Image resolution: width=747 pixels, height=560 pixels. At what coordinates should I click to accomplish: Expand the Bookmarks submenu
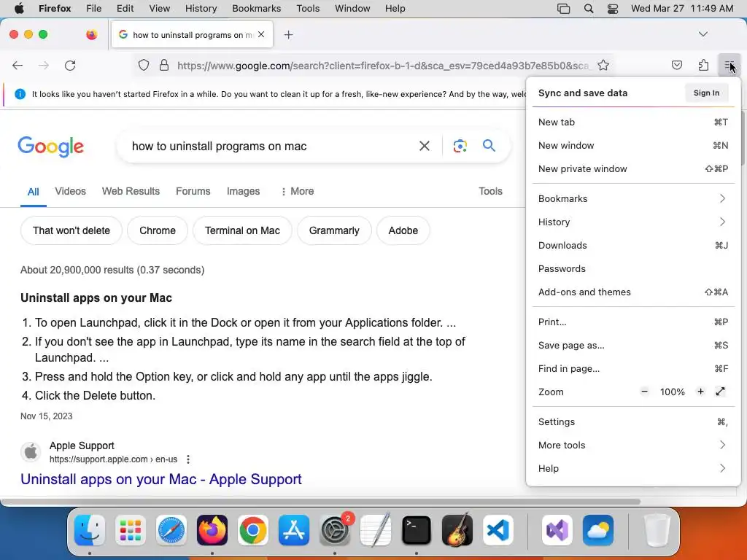632,198
